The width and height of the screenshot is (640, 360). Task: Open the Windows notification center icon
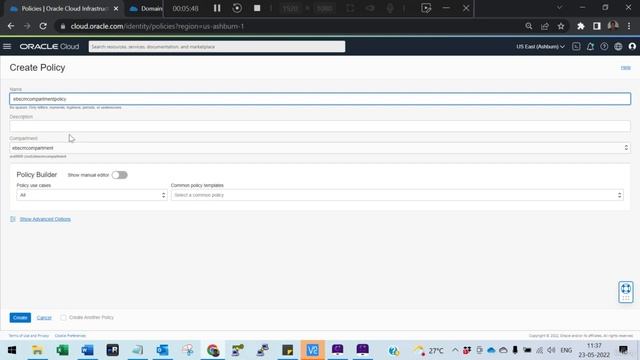click(623, 350)
